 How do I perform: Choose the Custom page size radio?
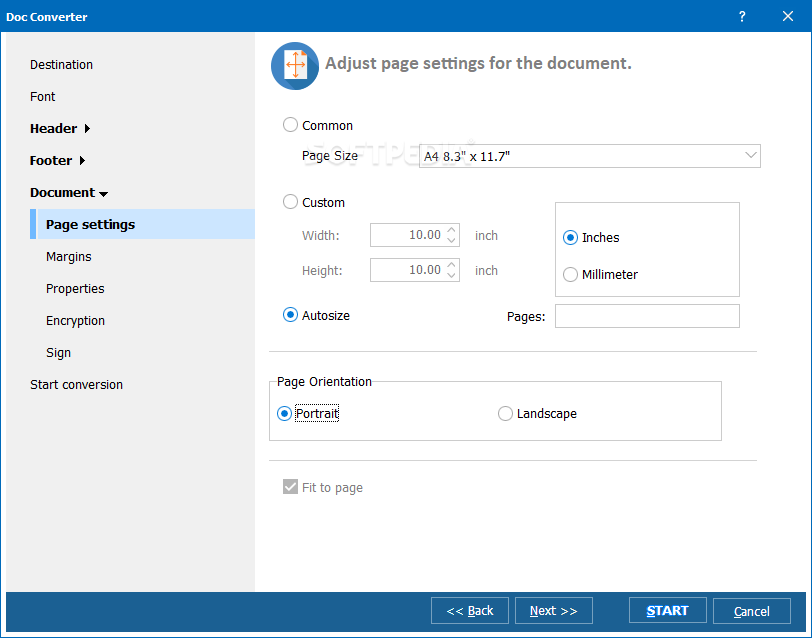(290, 202)
